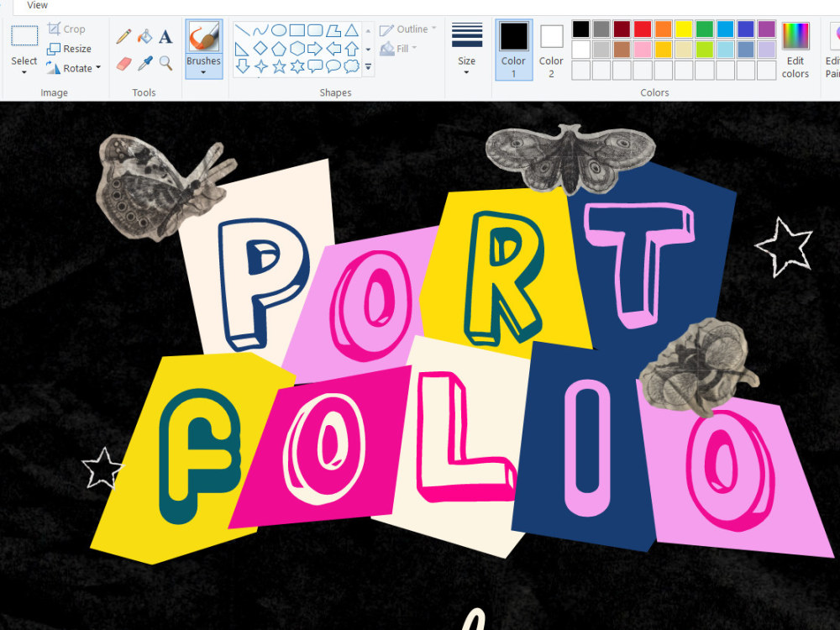Open the Select dropdown arrow
This screenshot has height=630, width=840.
click(x=24, y=72)
